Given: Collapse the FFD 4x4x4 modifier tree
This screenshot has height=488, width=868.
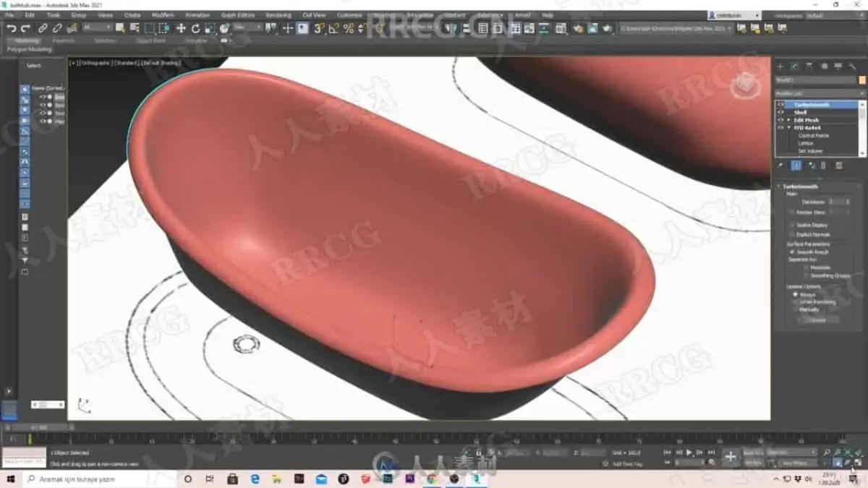Looking at the screenshot, I should coord(789,128).
